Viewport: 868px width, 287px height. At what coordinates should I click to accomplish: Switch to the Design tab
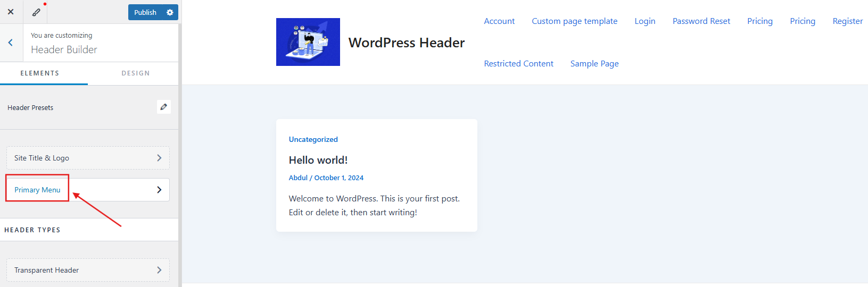[135, 73]
